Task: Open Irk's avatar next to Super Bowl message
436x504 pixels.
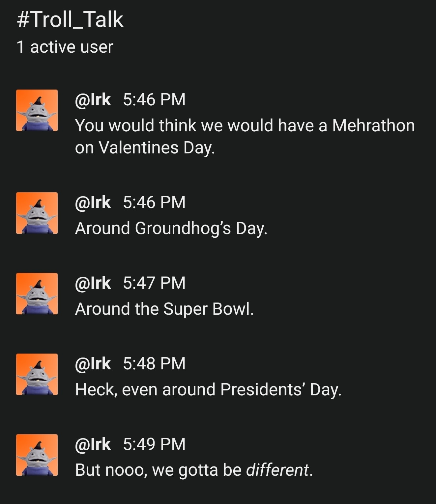Action: click(37, 294)
